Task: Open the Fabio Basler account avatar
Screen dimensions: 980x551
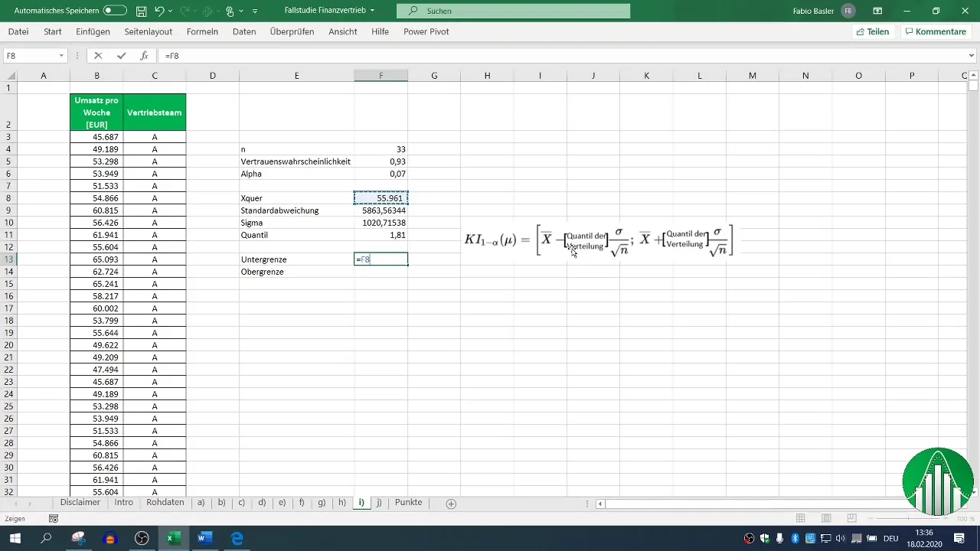Action: (x=848, y=11)
